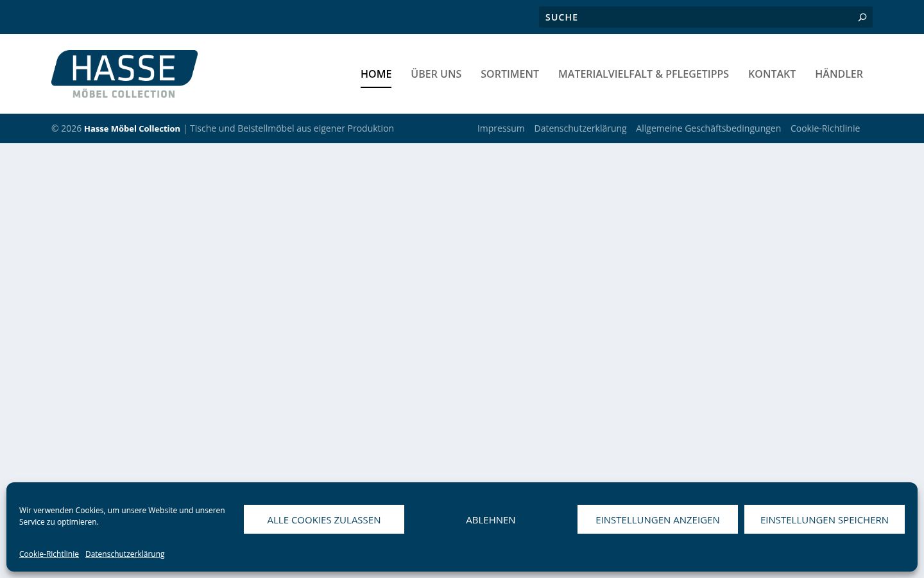Accept all cookies with Alle Cookies Zulassen
Image resolution: width=924 pixels, height=578 pixels.
point(324,520)
